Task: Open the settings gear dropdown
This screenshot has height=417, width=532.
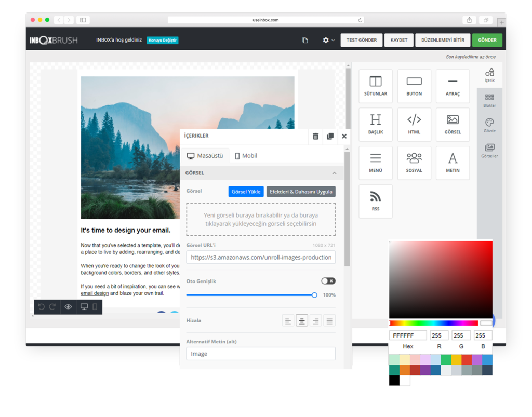Action: tap(328, 40)
